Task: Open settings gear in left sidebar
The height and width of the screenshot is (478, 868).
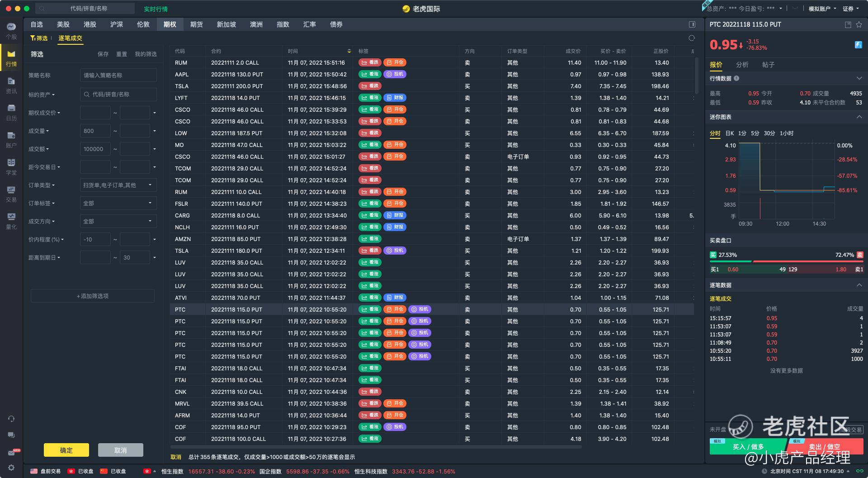Action: click(x=11, y=468)
